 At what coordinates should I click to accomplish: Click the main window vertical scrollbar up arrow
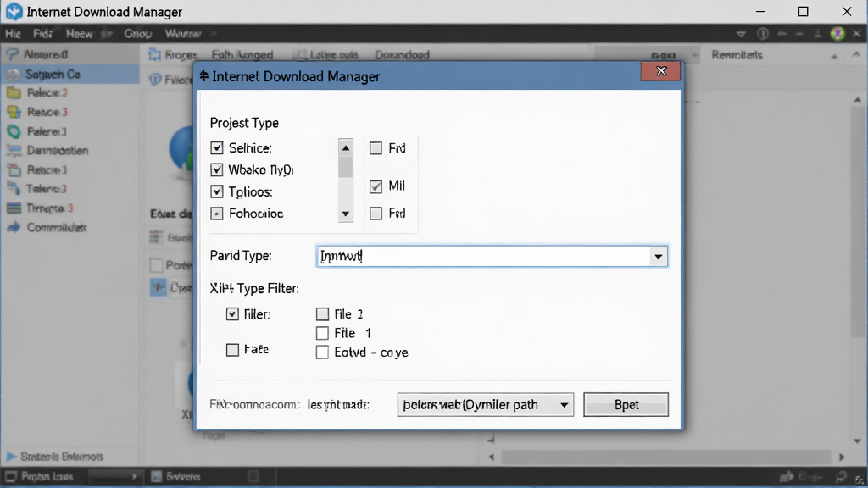pos(858,100)
